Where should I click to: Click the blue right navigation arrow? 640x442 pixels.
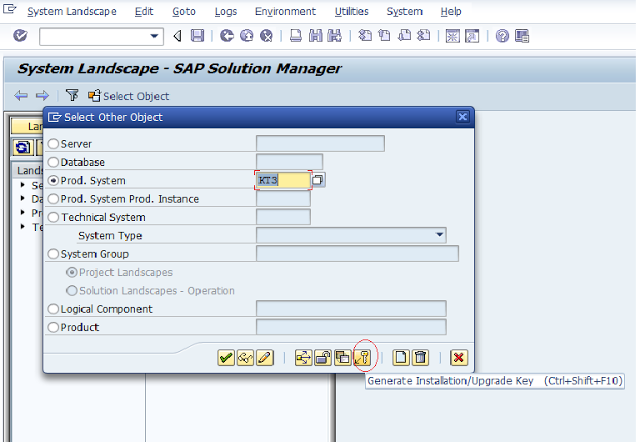pyautogui.click(x=42, y=96)
